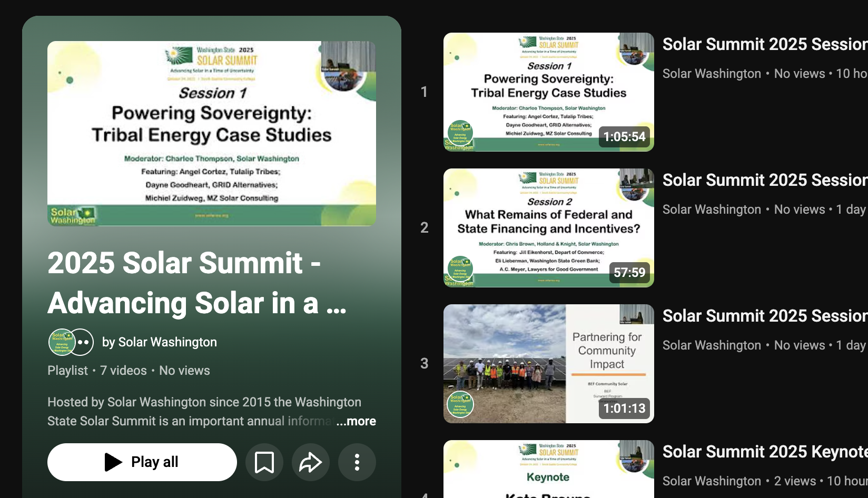
Task: Click the 1:05:54 duration badge
Action: point(624,137)
